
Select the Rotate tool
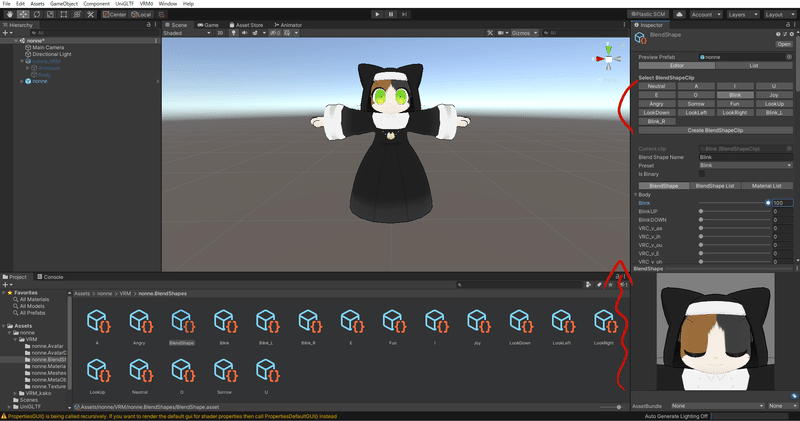click(37, 14)
